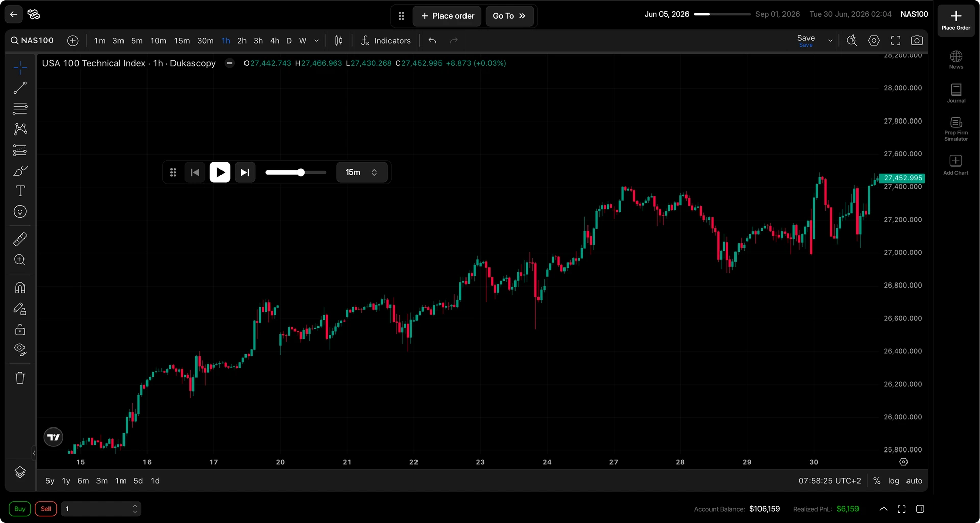Open the Prop Firm Simulator
The width and height of the screenshot is (980, 523).
point(956,129)
